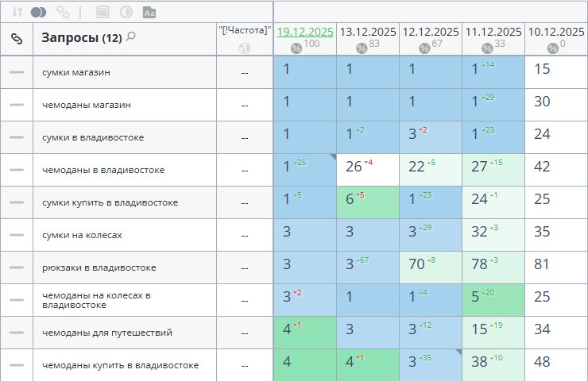Click the link icon in column header

16,38
